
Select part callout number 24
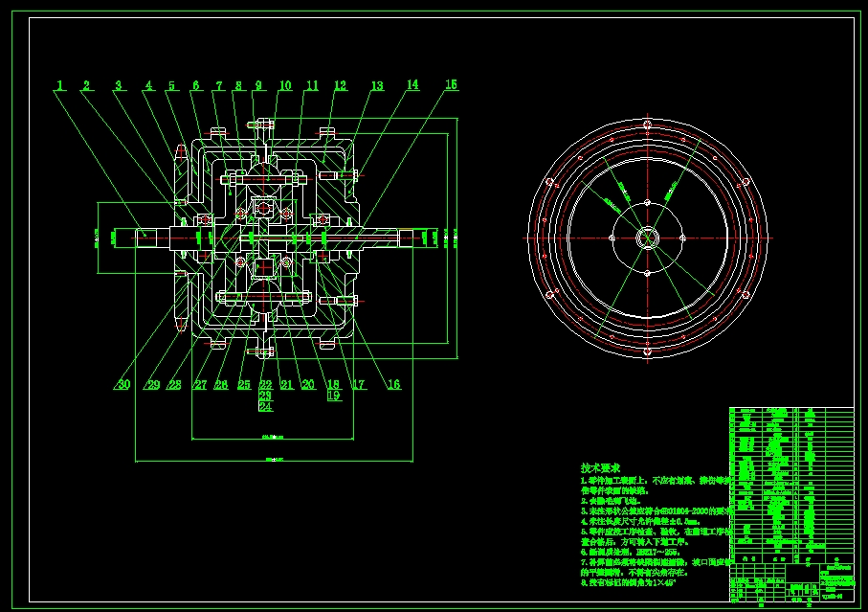[266, 406]
